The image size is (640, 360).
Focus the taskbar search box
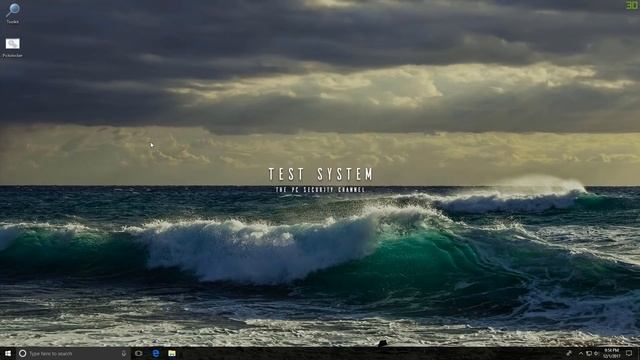click(73, 353)
